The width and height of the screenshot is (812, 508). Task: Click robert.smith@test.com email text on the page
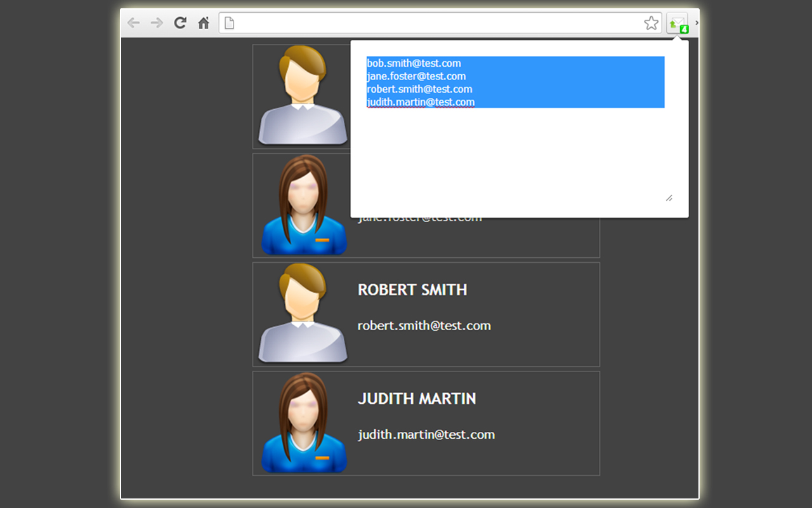pyautogui.click(x=424, y=325)
